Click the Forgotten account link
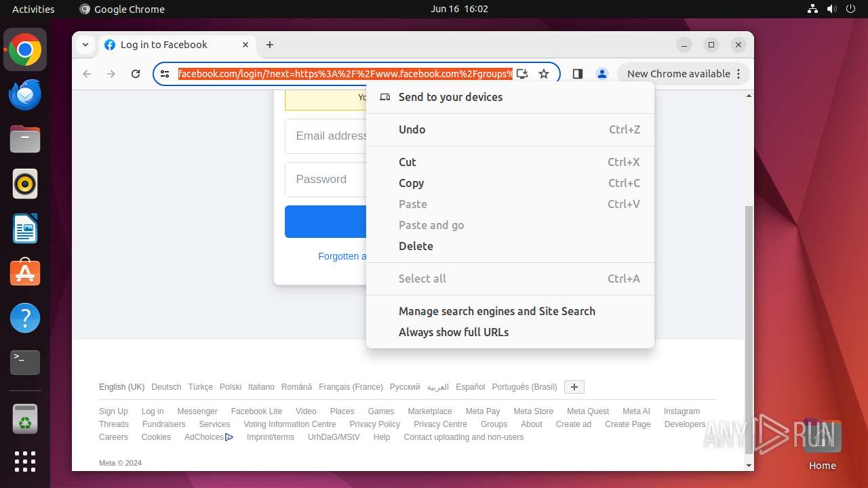 pos(342,256)
